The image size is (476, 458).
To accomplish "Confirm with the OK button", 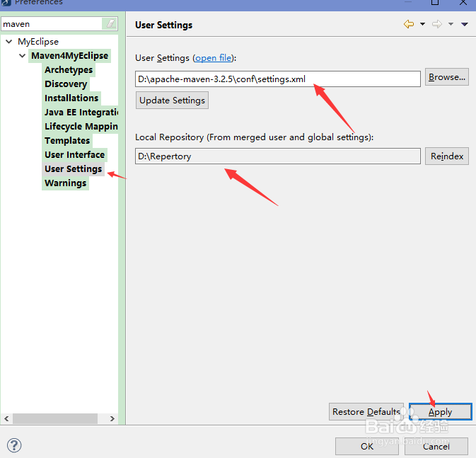I will 366,446.
